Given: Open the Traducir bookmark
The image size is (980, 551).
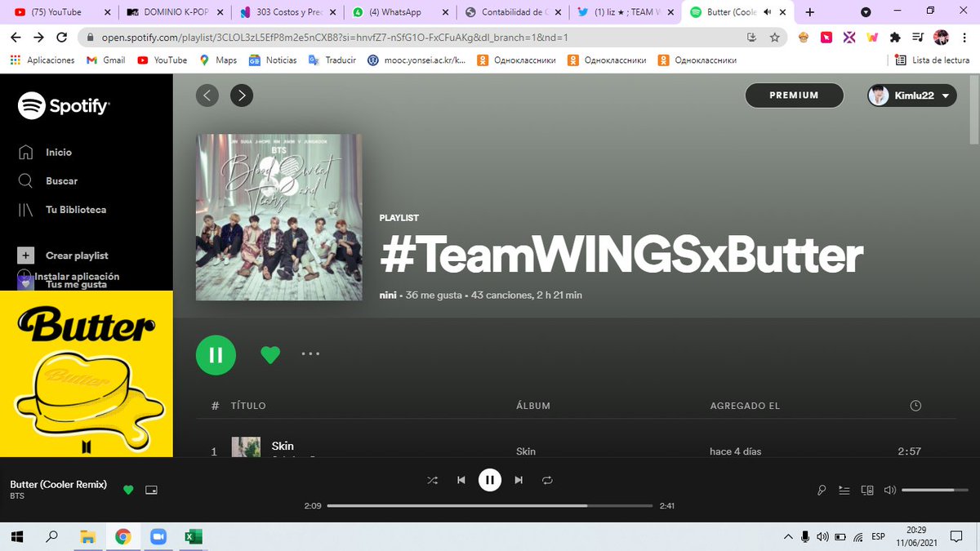Looking at the screenshot, I should pyautogui.click(x=332, y=60).
